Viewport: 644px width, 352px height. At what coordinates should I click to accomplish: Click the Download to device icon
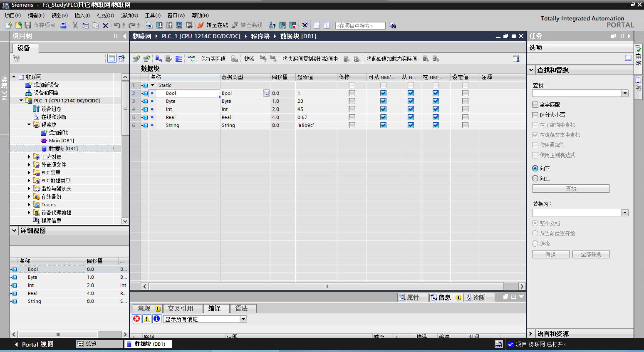pyautogui.click(x=159, y=25)
